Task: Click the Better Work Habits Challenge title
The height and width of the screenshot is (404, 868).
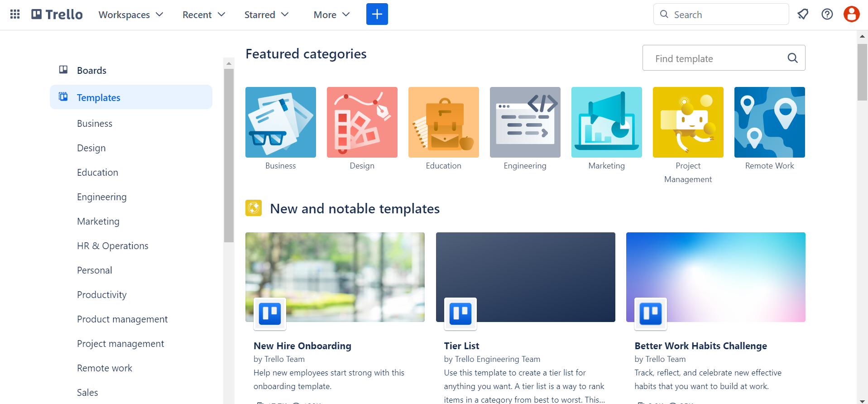Action: pyautogui.click(x=700, y=346)
